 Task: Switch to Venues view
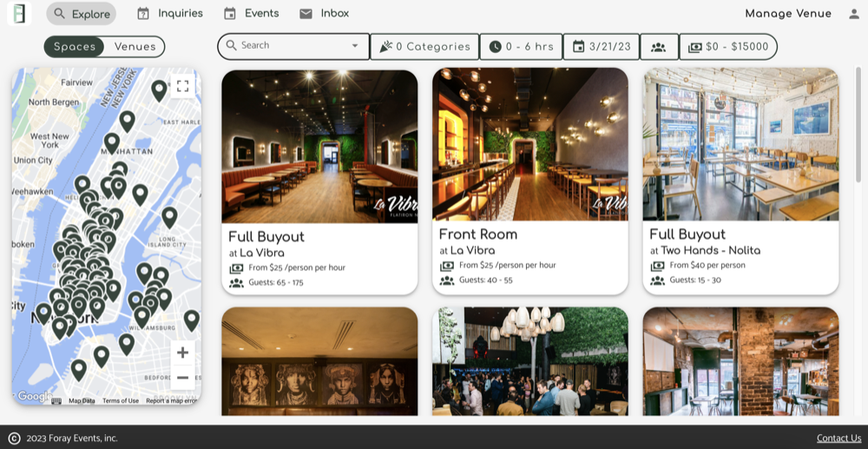[x=135, y=47]
